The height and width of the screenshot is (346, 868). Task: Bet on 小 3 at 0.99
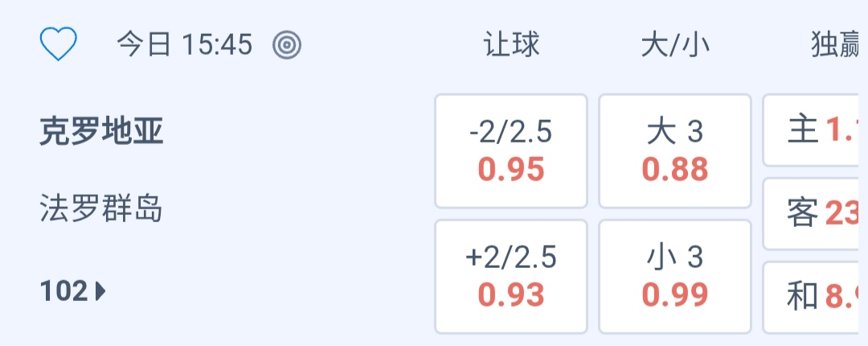pos(675,276)
